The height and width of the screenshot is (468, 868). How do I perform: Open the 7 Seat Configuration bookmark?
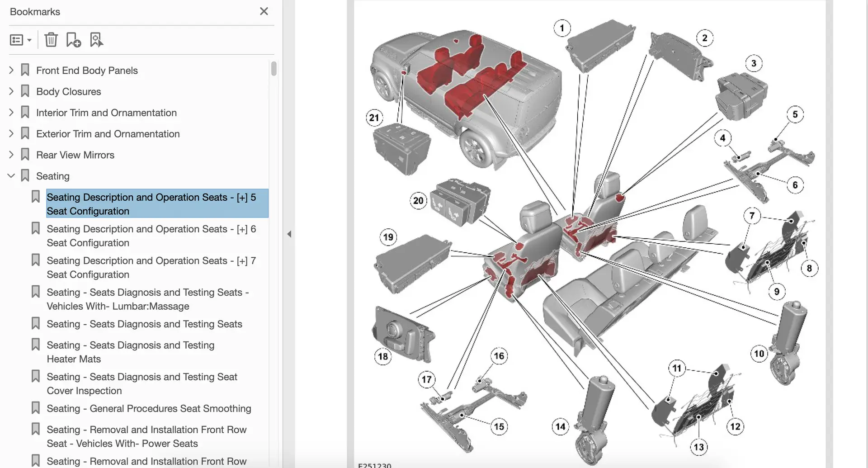[x=151, y=267]
